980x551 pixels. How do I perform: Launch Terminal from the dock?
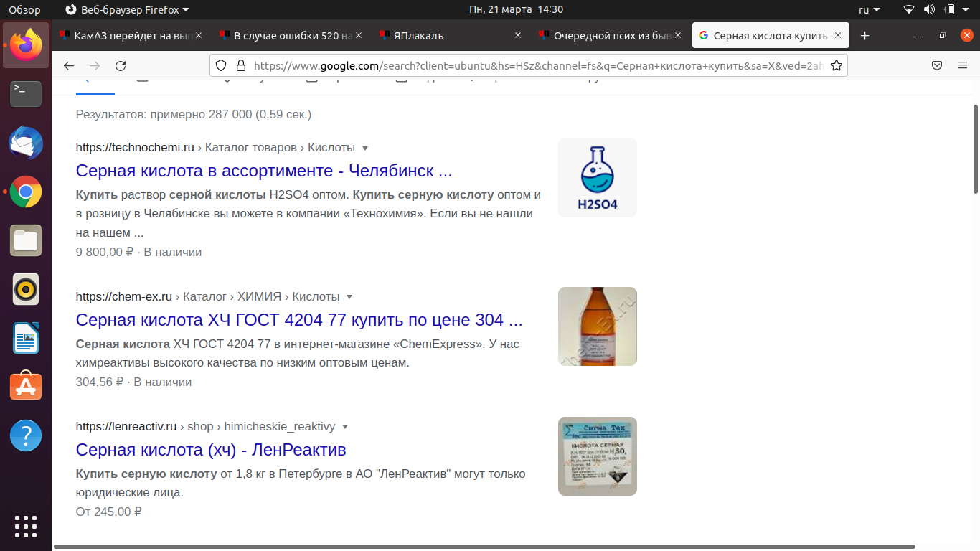coord(26,93)
